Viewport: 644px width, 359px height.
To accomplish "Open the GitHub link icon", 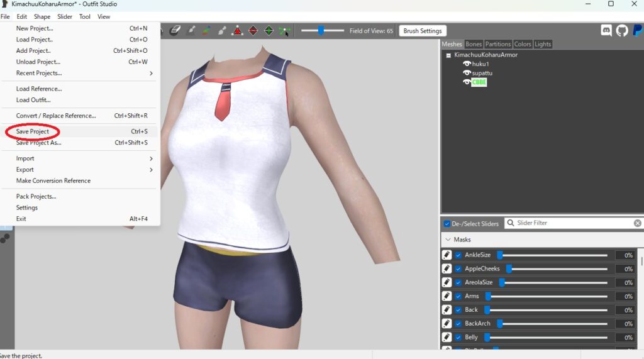I will pos(621,30).
